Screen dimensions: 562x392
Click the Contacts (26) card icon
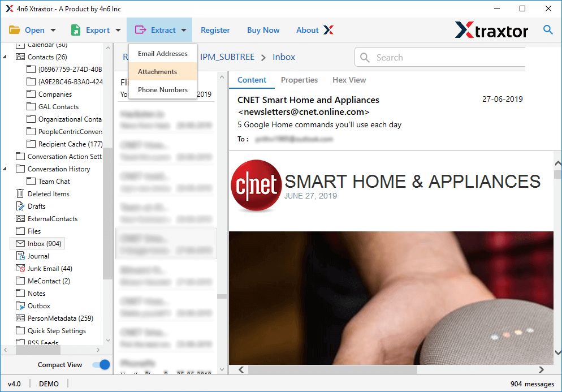pos(20,57)
